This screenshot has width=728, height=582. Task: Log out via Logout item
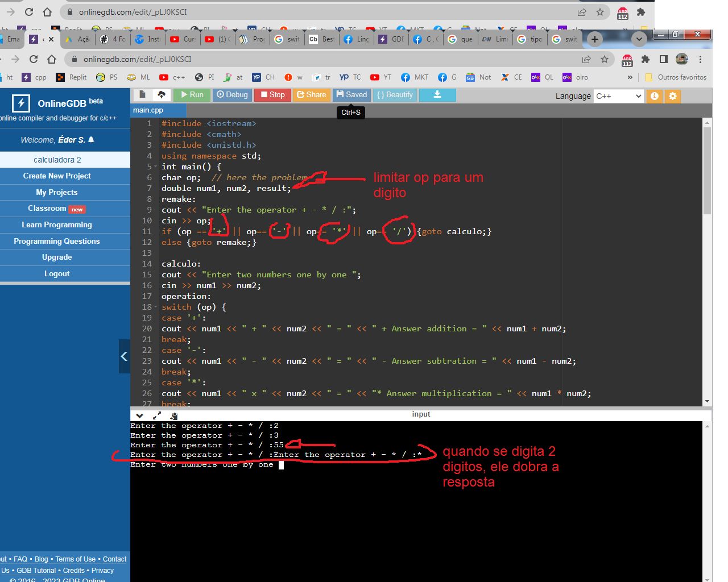click(57, 274)
